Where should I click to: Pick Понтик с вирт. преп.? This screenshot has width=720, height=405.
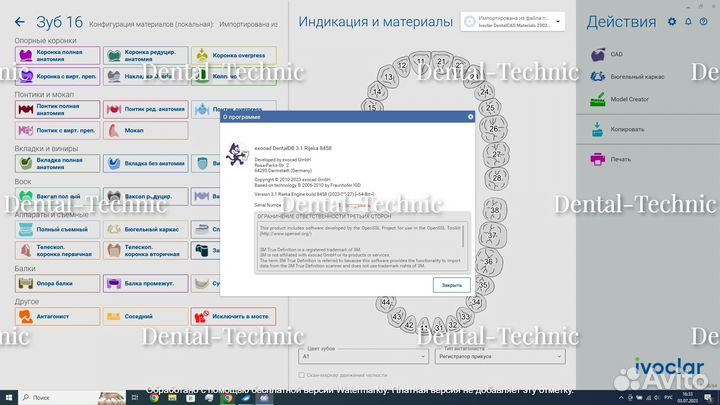click(57, 130)
